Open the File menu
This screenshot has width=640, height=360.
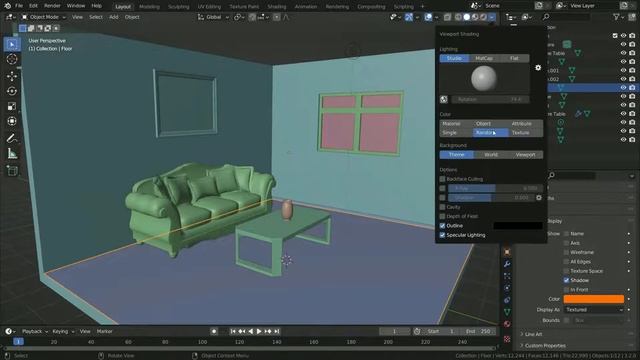(x=19, y=6)
